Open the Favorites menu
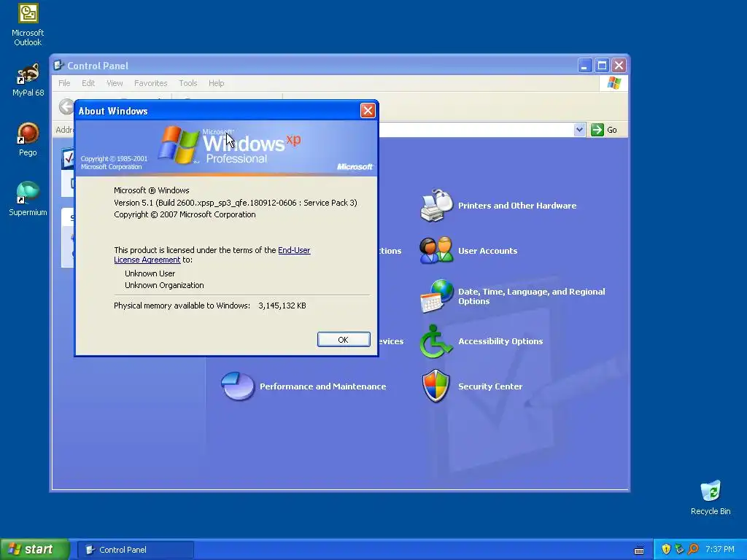 click(x=150, y=83)
